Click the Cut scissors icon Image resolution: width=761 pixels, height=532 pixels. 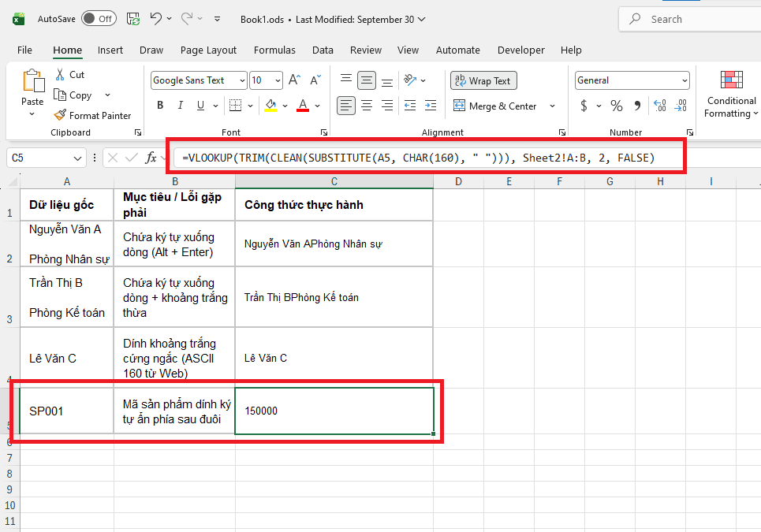point(60,74)
